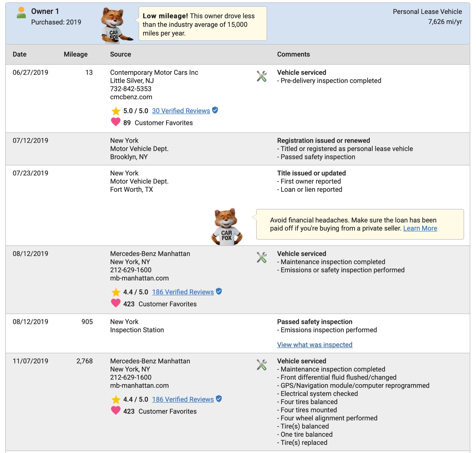Click the star rating icon for Contemporary Motor Cars
The image size is (476, 453).
point(116,111)
